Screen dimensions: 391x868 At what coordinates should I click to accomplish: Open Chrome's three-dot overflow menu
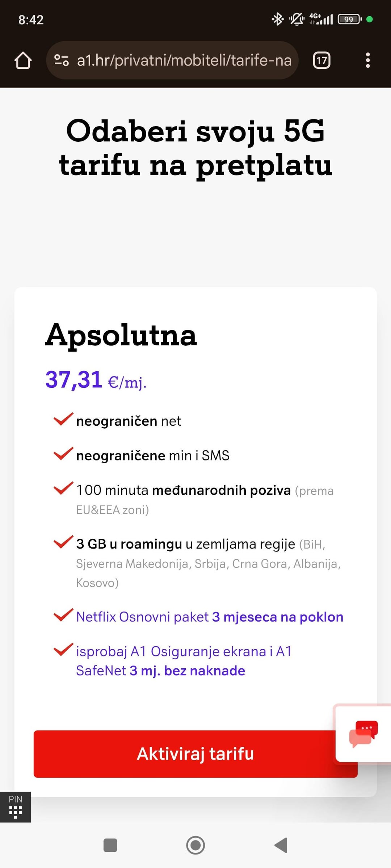pyautogui.click(x=368, y=60)
